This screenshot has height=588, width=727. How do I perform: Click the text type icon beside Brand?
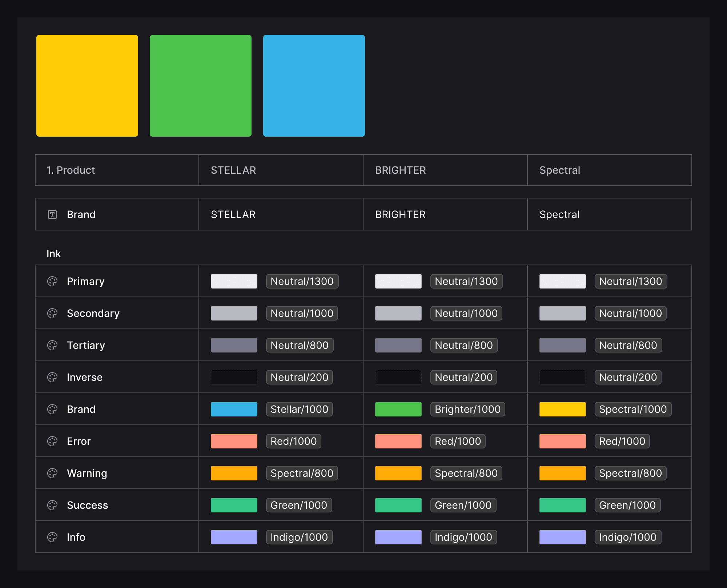click(x=52, y=214)
